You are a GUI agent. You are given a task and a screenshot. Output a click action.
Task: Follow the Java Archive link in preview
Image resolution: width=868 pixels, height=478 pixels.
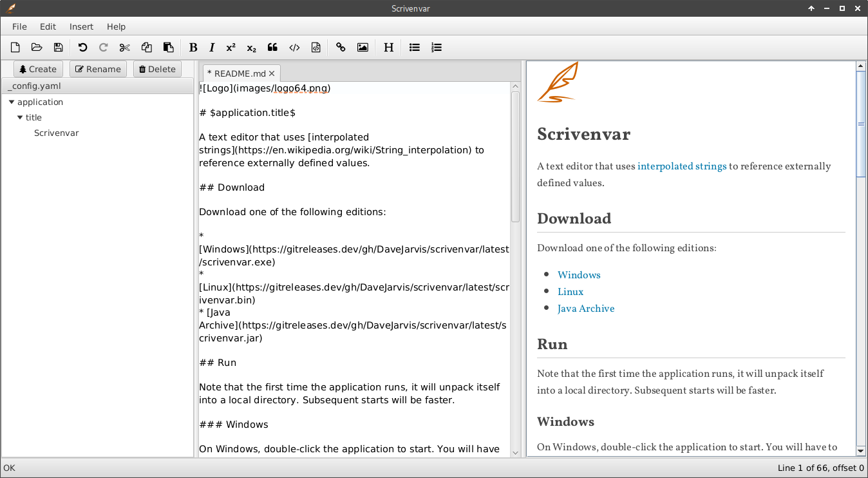586,309
